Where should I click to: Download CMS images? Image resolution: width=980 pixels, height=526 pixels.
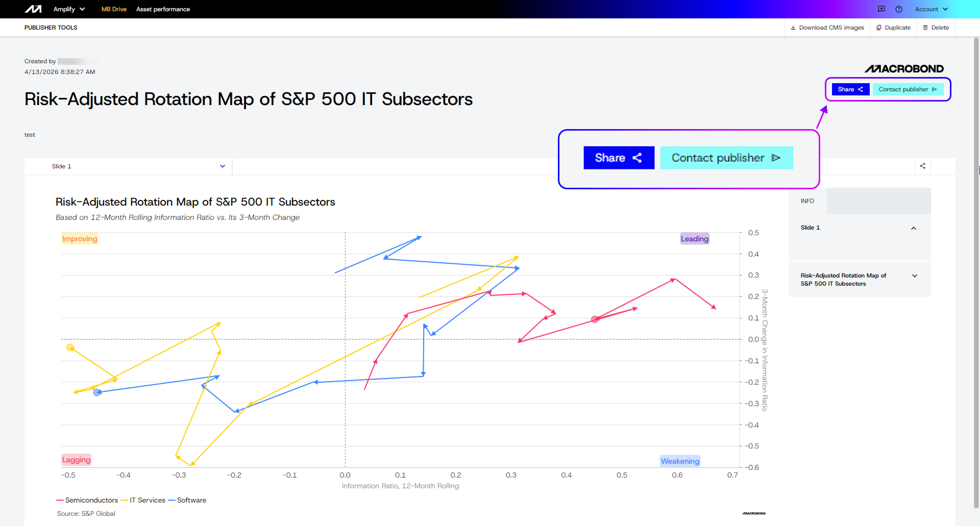click(827, 28)
